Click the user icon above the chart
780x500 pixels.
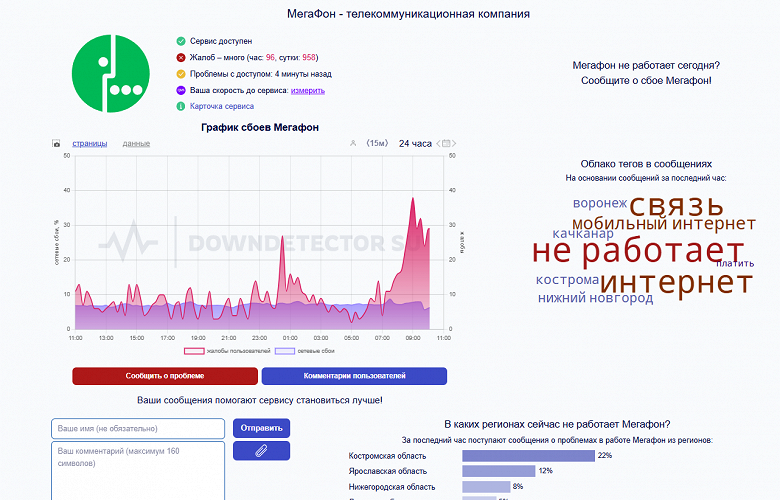353,143
